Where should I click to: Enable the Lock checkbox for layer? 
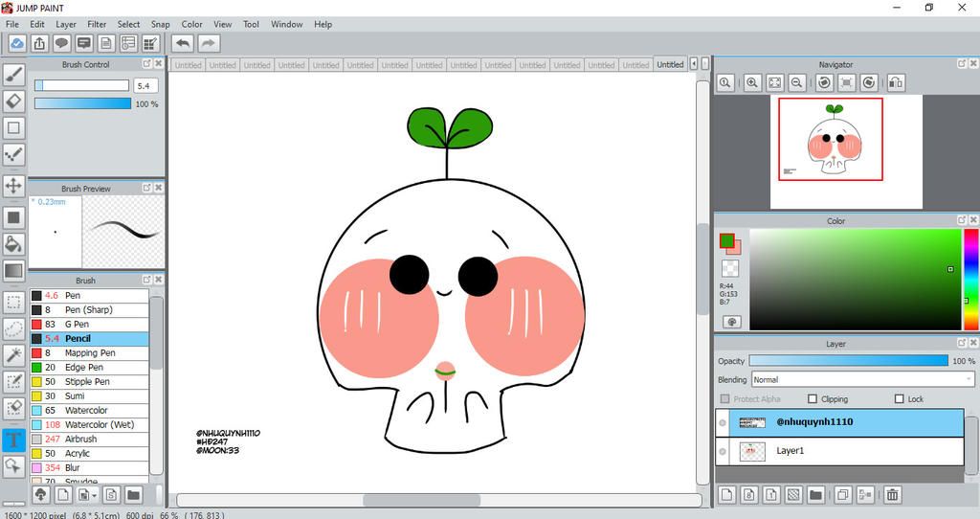click(899, 399)
